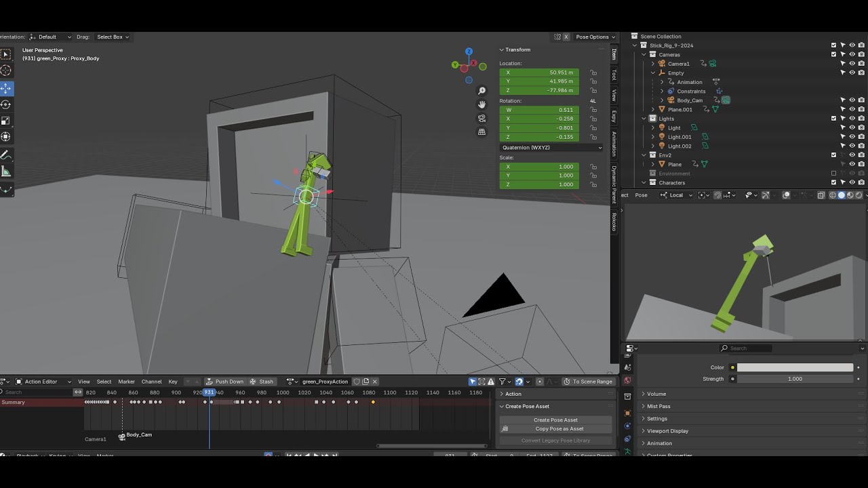Toggle X-ray in the lower viewport header
The height and width of the screenshot is (488, 868).
pos(821,195)
